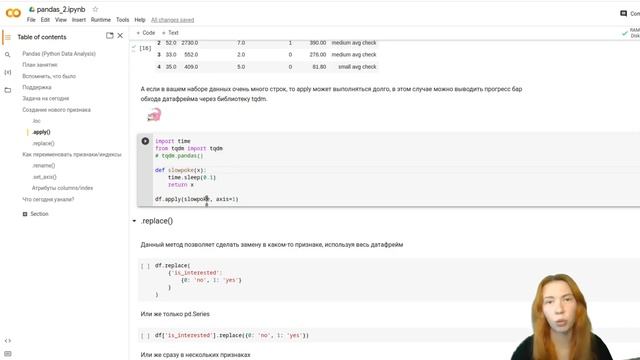The image size is (640, 360).
Task: Rename the pandas_2.ipynb title
Action: pyautogui.click(x=61, y=9)
